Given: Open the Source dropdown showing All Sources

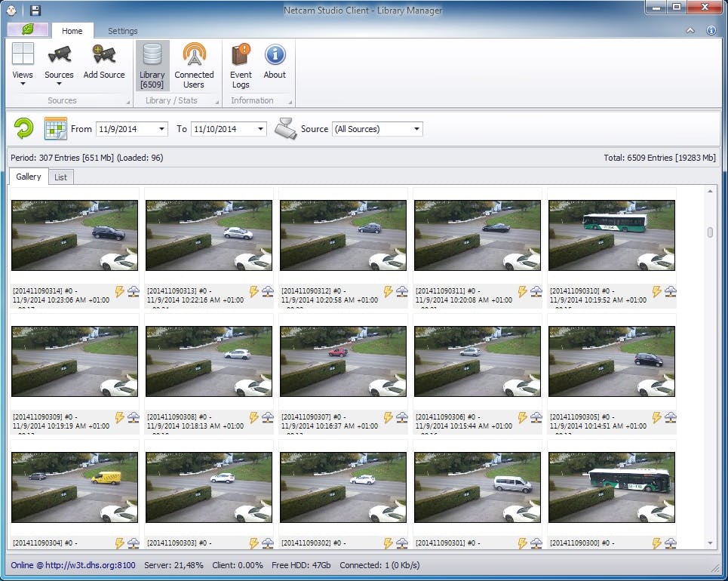Looking at the screenshot, I should [416, 128].
